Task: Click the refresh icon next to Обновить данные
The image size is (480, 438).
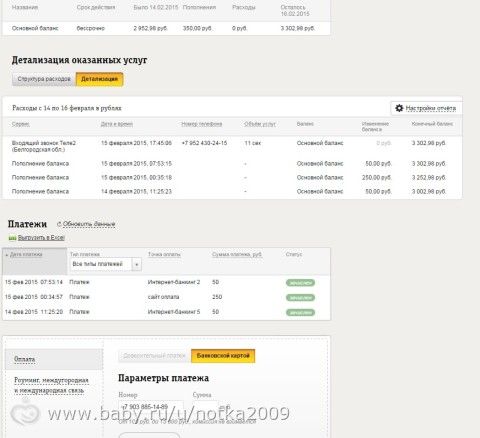Action: coord(59,224)
